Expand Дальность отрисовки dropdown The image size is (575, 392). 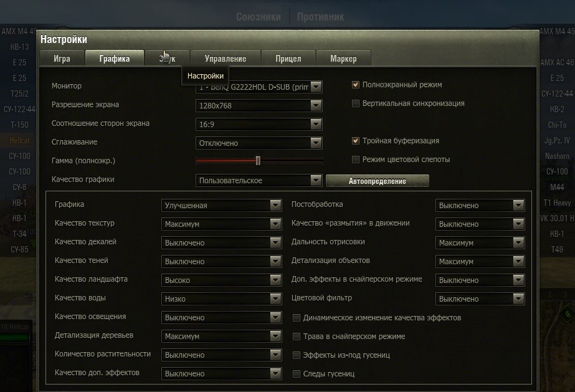518,242
